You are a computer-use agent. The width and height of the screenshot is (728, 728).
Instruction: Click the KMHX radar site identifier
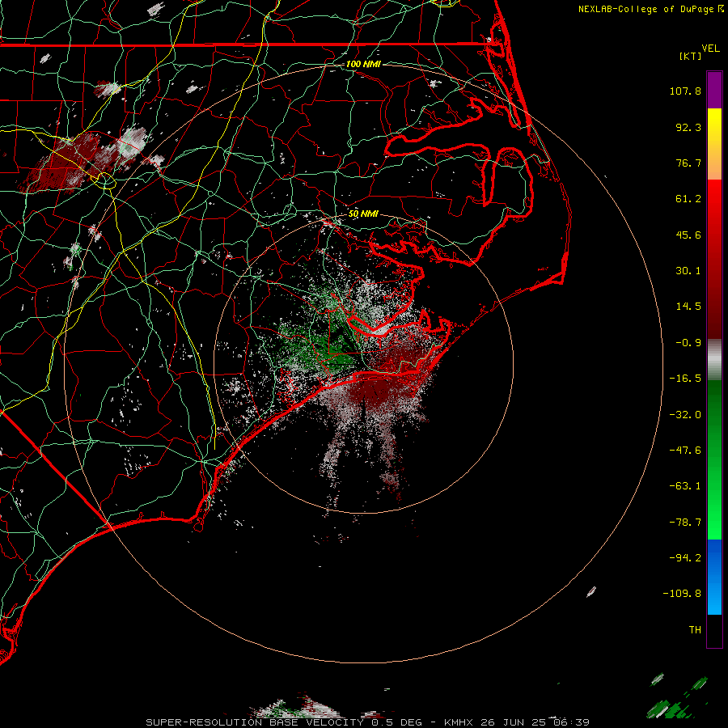[459, 722]
